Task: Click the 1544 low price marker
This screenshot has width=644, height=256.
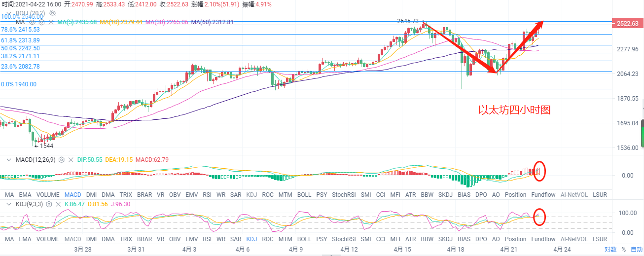Action: [x=45, y=146]
